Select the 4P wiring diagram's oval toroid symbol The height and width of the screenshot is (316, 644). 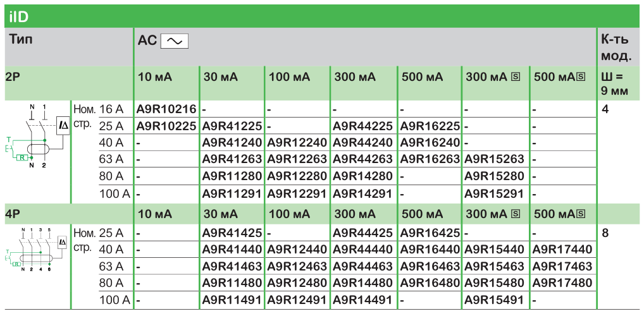click(38, 258)
